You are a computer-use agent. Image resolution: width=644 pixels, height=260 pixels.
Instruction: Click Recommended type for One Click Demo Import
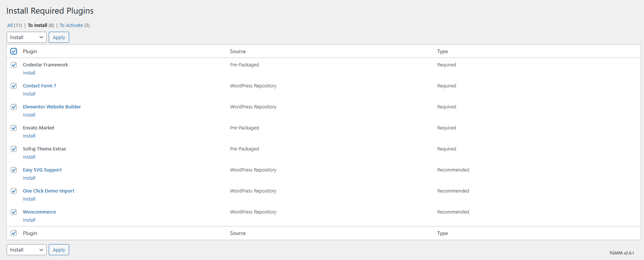(x=453, y=191)
